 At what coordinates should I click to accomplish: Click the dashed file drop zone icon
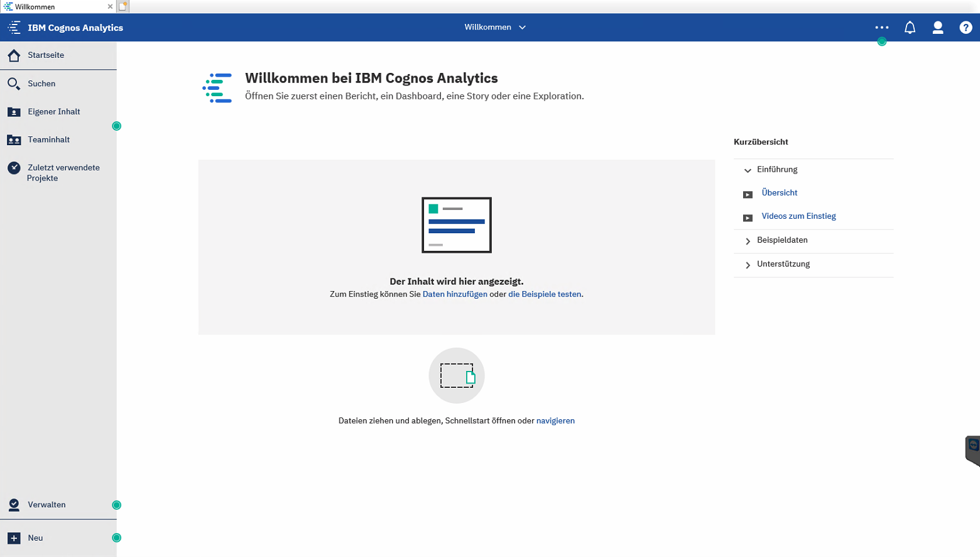[457, 376]
